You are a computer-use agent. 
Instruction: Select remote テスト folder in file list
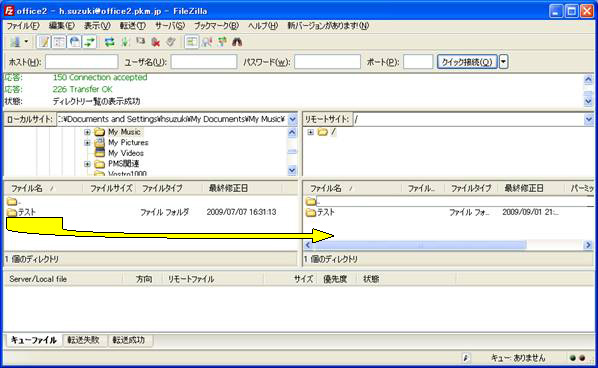[325, 212]
